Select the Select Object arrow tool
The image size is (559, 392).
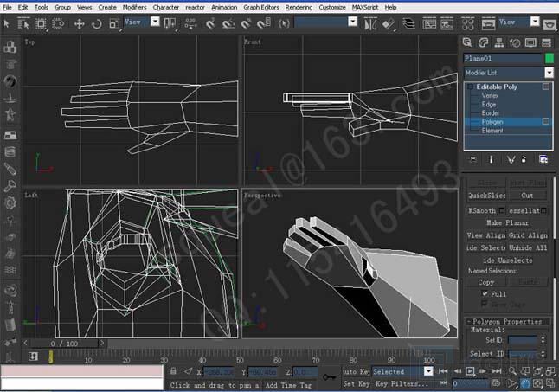(x=6, y=24)
